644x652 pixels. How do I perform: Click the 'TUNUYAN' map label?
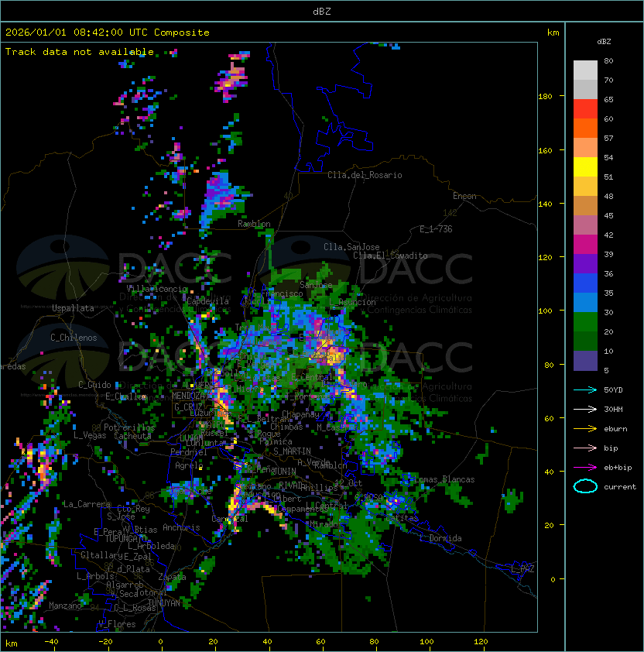[x=164, y=603]
